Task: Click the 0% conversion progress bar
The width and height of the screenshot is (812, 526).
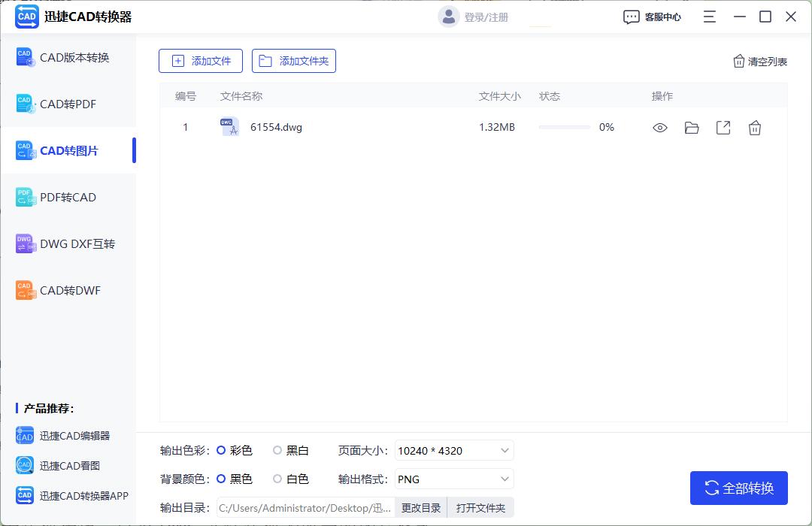Action: tap(565, 128)
